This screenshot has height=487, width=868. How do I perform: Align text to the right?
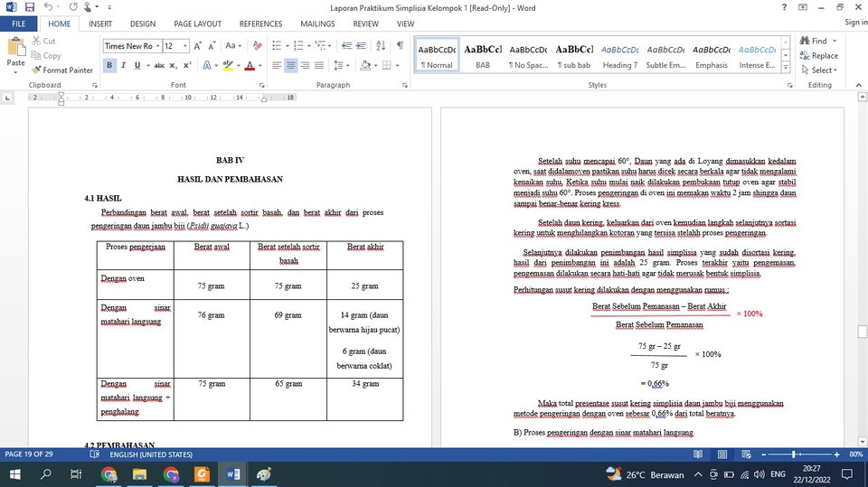click(x=305, y=65)
